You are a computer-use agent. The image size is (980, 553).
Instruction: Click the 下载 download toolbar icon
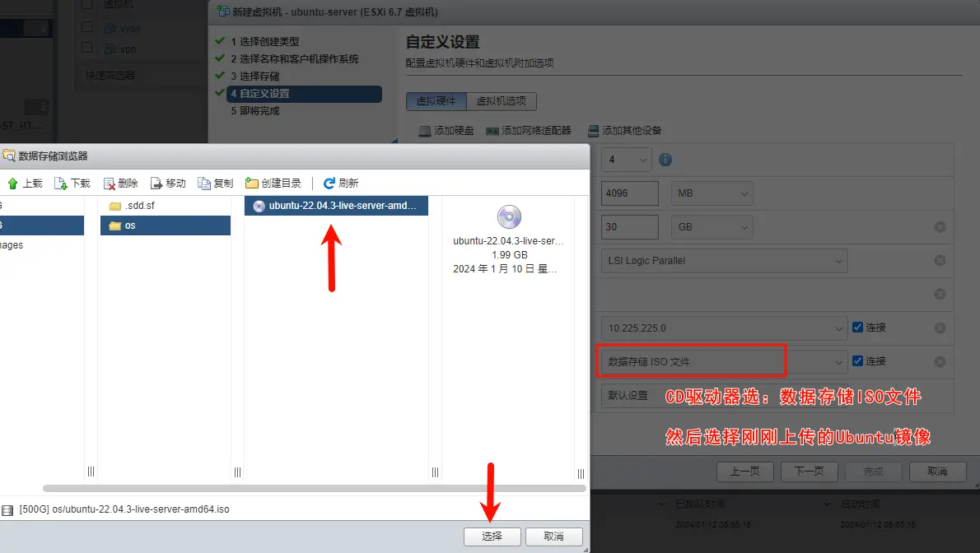(61, 183)
